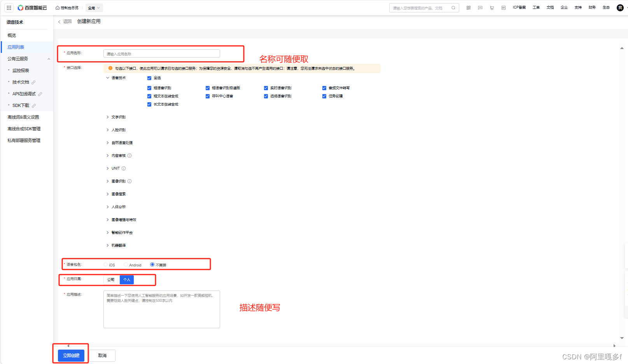Expand the 图像搜索 group
This screenshot has width=628, height=364.
pyautogui.click(x=108, y=194)
